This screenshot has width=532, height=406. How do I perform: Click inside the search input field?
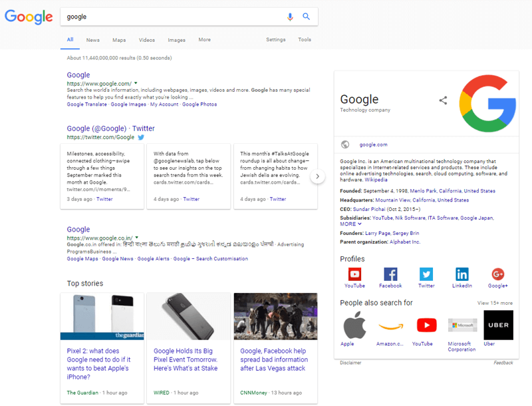tap(166, 15)
